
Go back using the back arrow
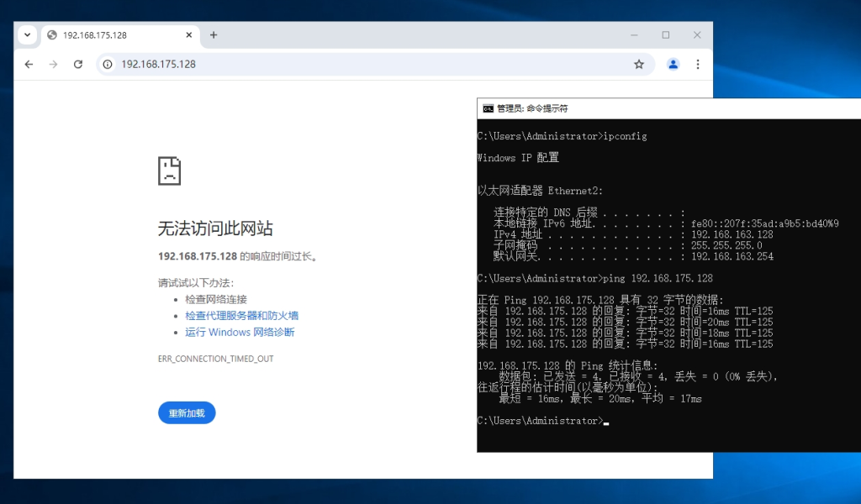[29, 64]
